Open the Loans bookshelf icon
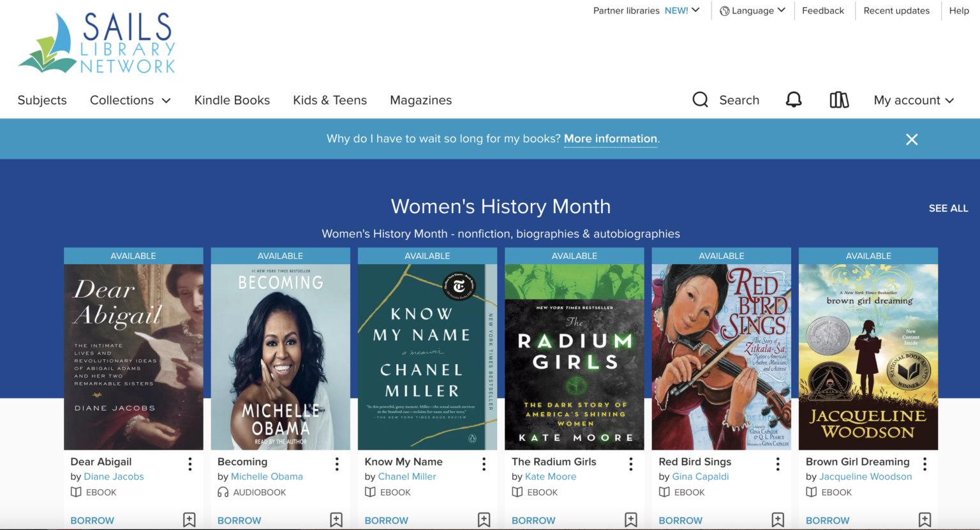The width and height of the screenshot is (980, 530). pos(839,99)
